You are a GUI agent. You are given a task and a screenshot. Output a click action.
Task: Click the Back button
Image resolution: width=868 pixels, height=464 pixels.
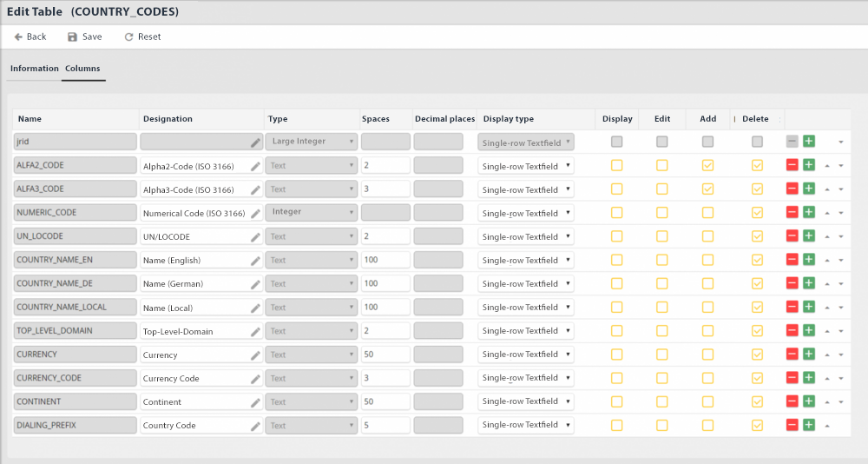pos(30,36)
